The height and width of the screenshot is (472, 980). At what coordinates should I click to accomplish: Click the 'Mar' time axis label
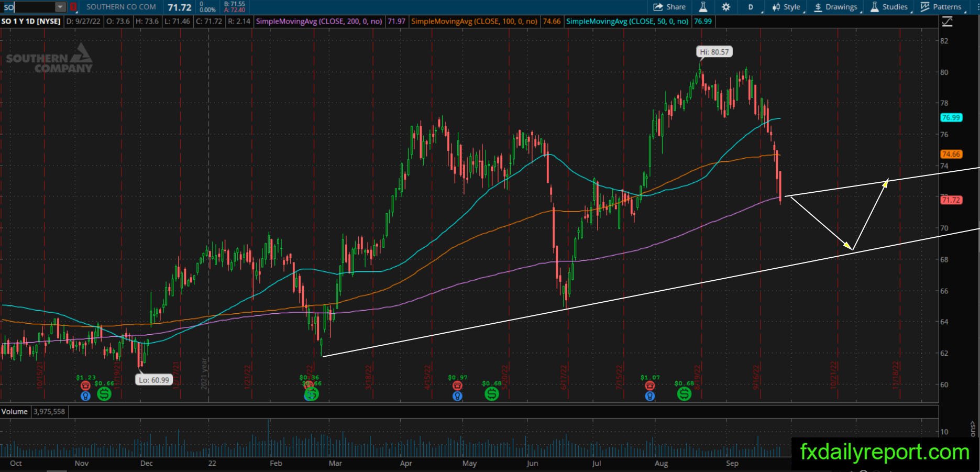point(335,463)
